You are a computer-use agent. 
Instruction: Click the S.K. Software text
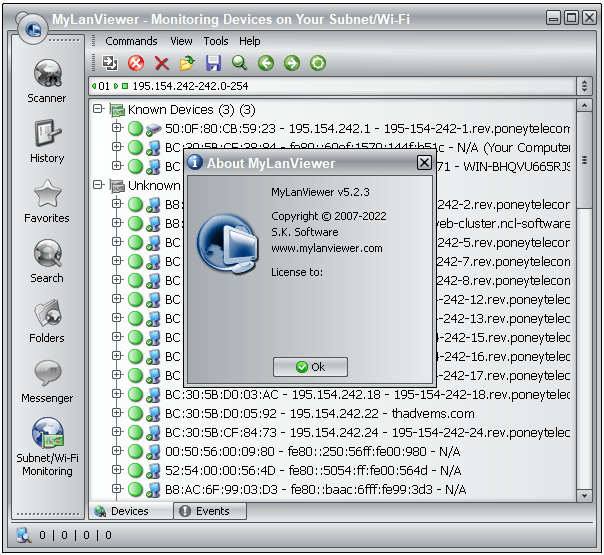(305, 232)
